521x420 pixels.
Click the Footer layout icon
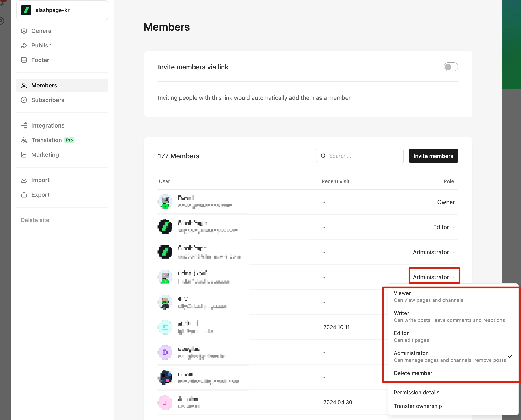pyautogui.click(x=24, y=60)
